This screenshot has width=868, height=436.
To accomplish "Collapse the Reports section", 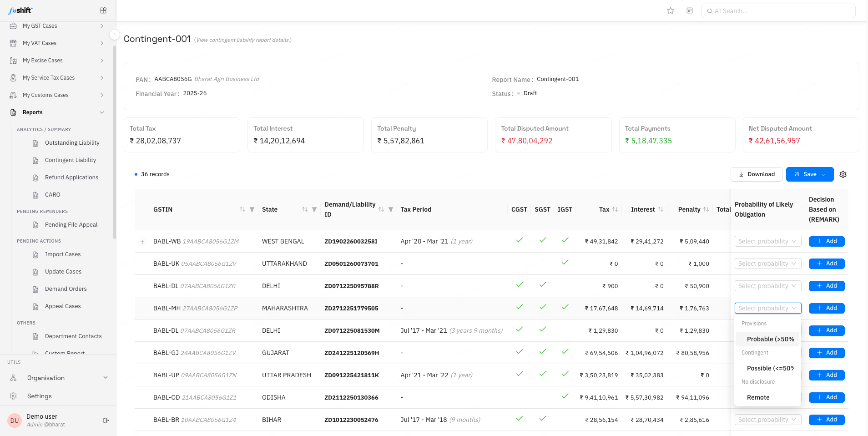I will click(x=102, y=112).
